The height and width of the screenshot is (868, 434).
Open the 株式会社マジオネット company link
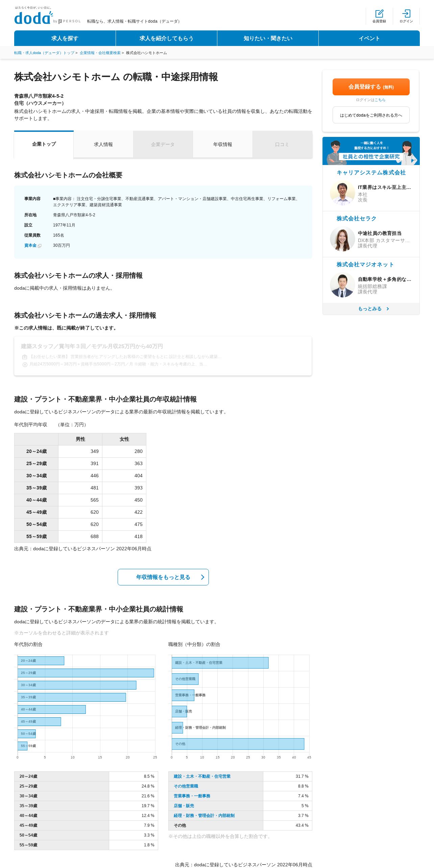pyautogui.click(x=365, y=265)
